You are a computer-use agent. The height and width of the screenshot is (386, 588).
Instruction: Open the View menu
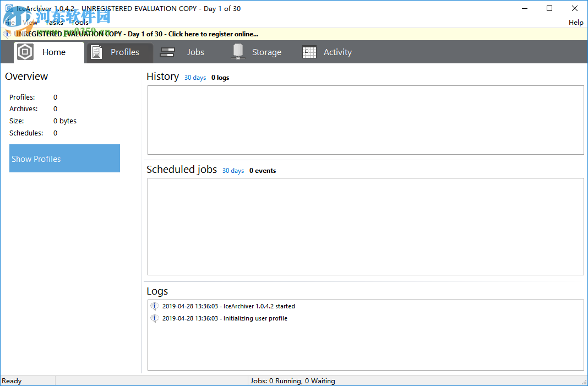pos(30,23)
